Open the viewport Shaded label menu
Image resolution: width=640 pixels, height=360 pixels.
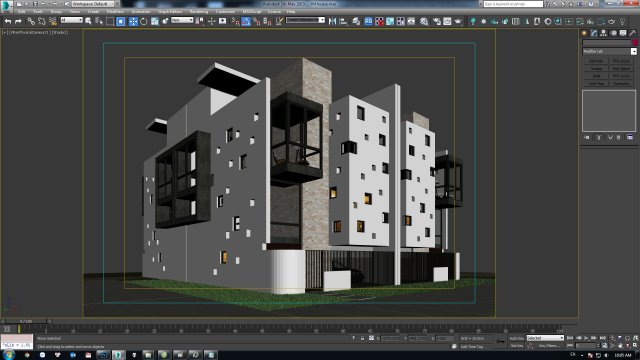pos(60,32)
